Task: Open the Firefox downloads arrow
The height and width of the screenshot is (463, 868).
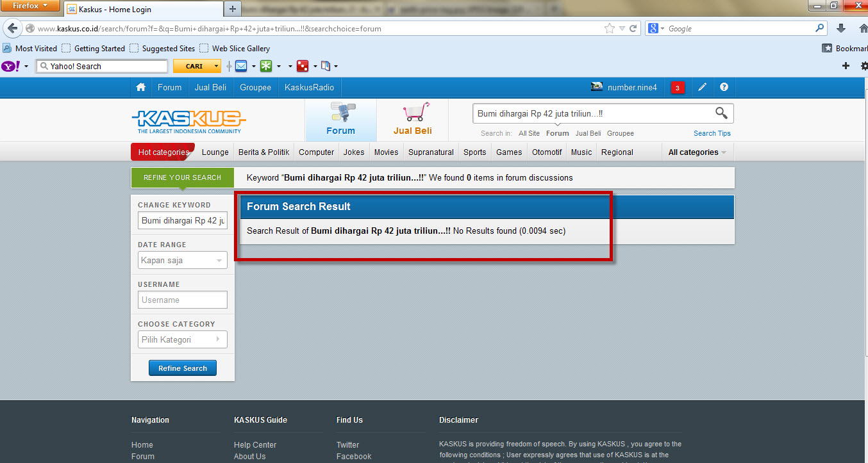Action: coord(841,28)
